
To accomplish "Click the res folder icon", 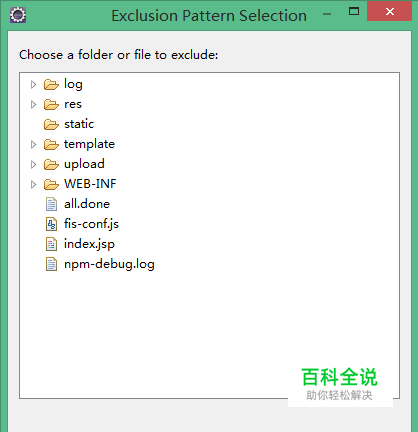I will (51, 105).
